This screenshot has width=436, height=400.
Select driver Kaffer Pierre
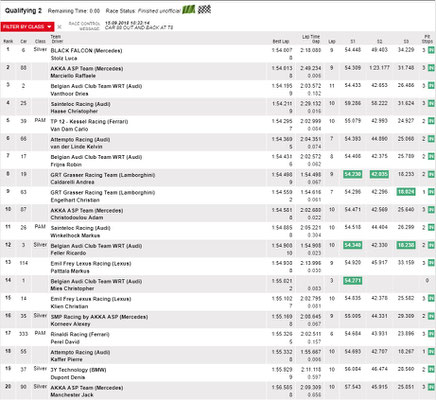click(66, 360)
